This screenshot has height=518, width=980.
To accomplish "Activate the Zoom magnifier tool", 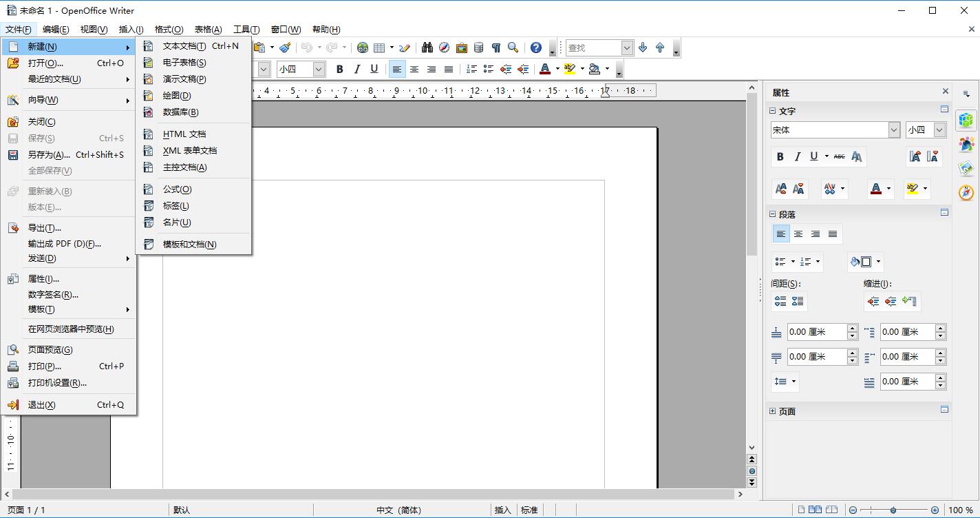I will tap(513, 48).
